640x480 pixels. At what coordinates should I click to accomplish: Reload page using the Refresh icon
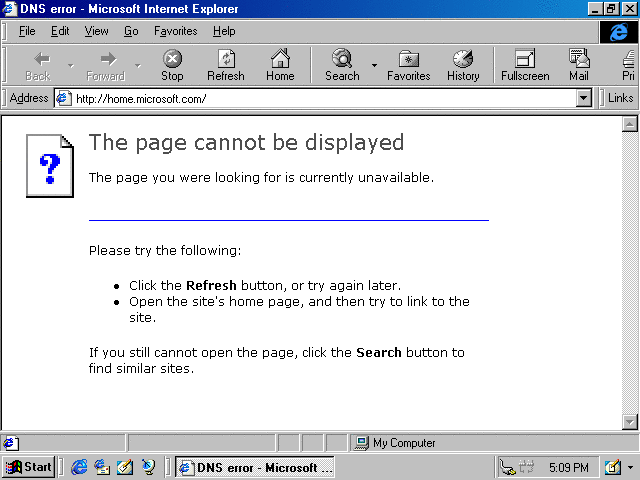pos(226,65)
